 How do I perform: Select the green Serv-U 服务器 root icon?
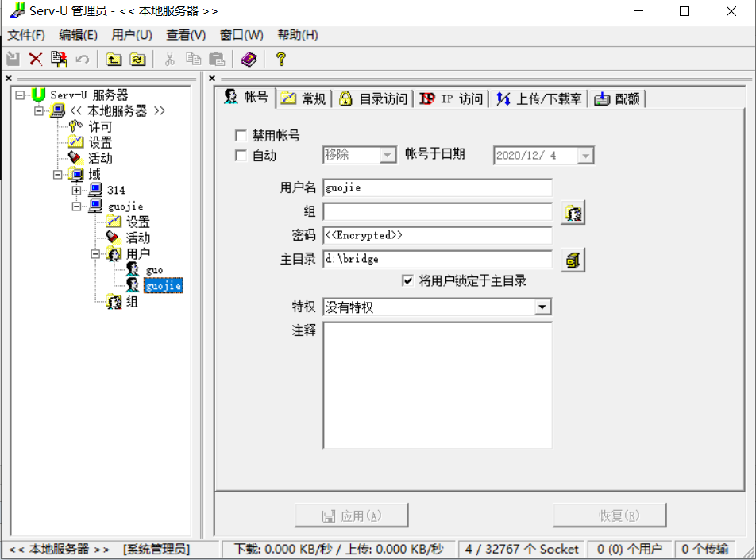pyautogui.click(x=38, y=95)
